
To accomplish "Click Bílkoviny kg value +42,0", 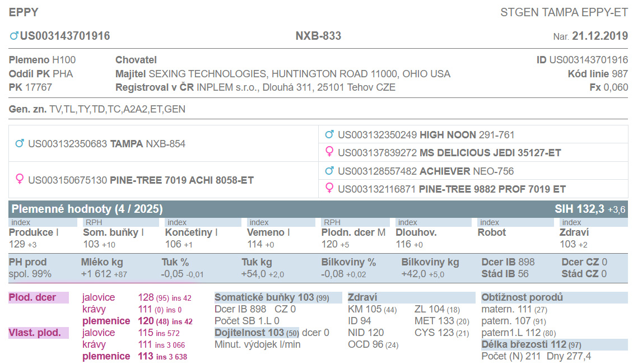I will [x=414, y=274].
